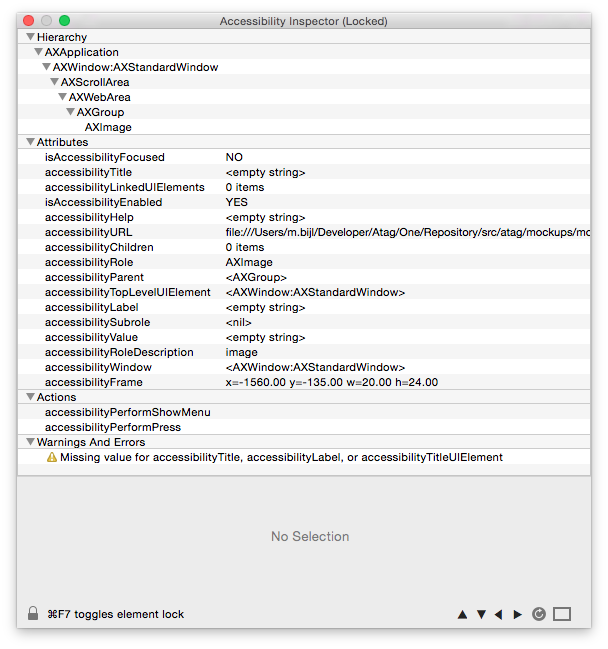This screenshot has width=608, height=649.
Task: Click the yellow warning triangle icon
Action: [52, 457]
